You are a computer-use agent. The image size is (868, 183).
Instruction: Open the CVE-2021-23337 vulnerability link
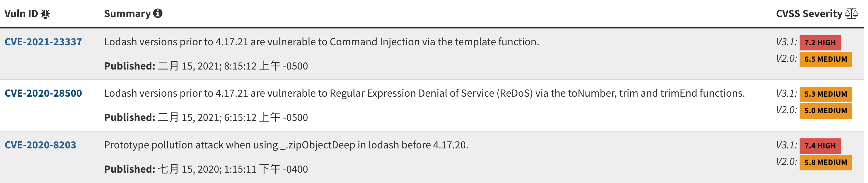[x=43, y=42]
